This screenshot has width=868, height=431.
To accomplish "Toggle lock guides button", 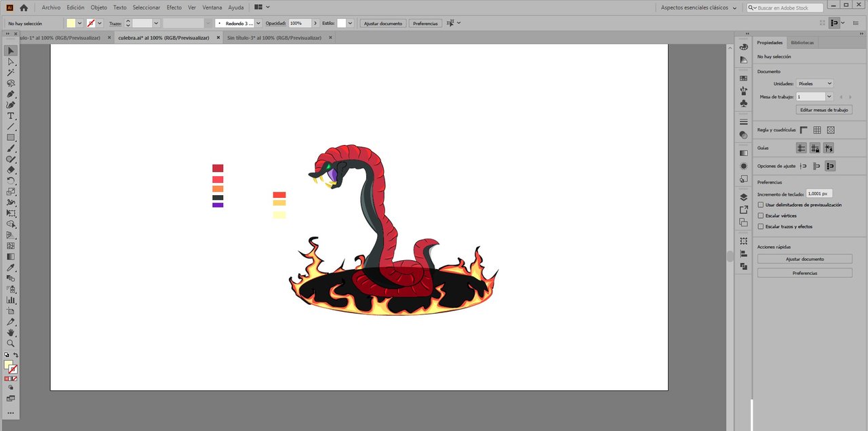I will tap(815, 148).
